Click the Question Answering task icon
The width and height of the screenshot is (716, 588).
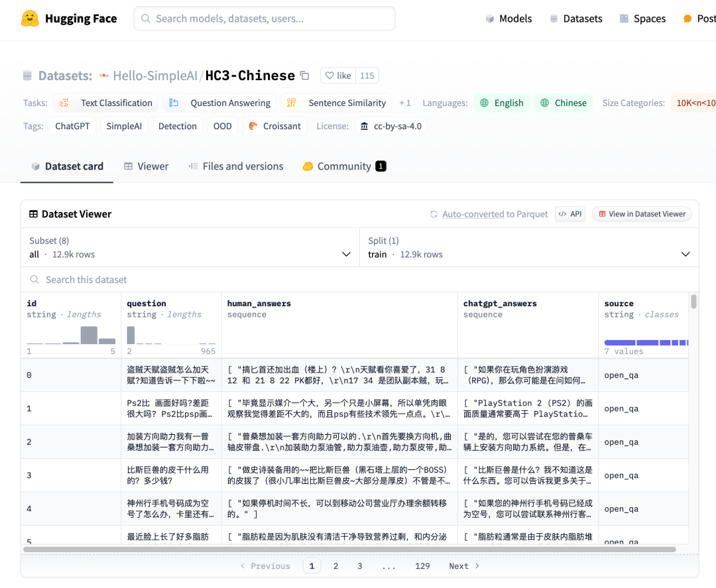pos(174,103)
